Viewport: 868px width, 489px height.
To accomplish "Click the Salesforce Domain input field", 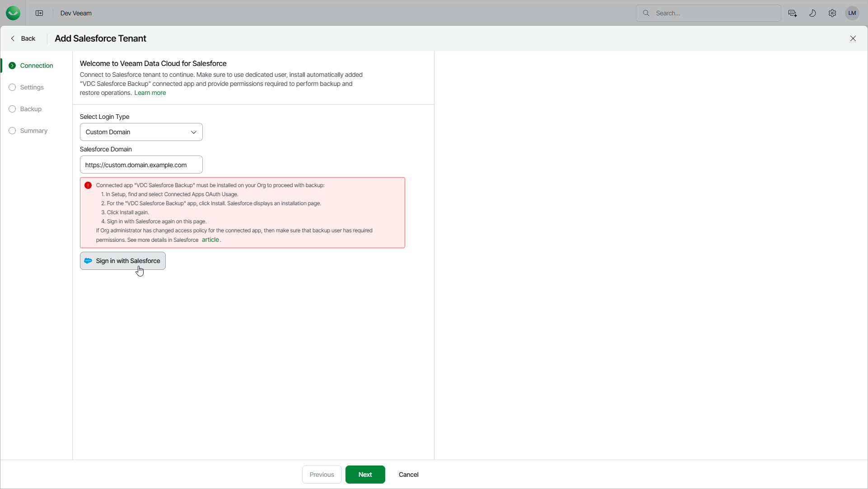I will [x=141, y=165].
